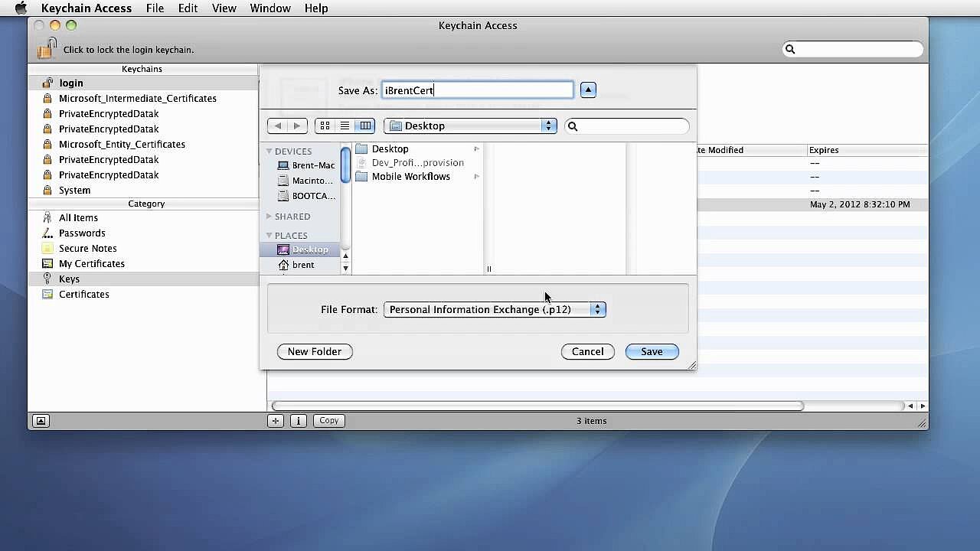Viewport: 980px width, 551px height.
Task: Click the Copy button
Action: click(329, 421)
